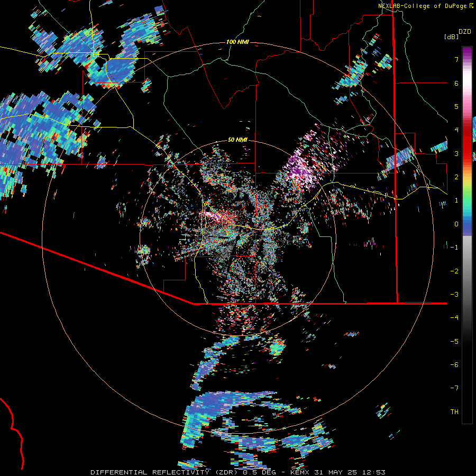Click the "[dB]" units label
476x476 pixels.
pos(451,36)
